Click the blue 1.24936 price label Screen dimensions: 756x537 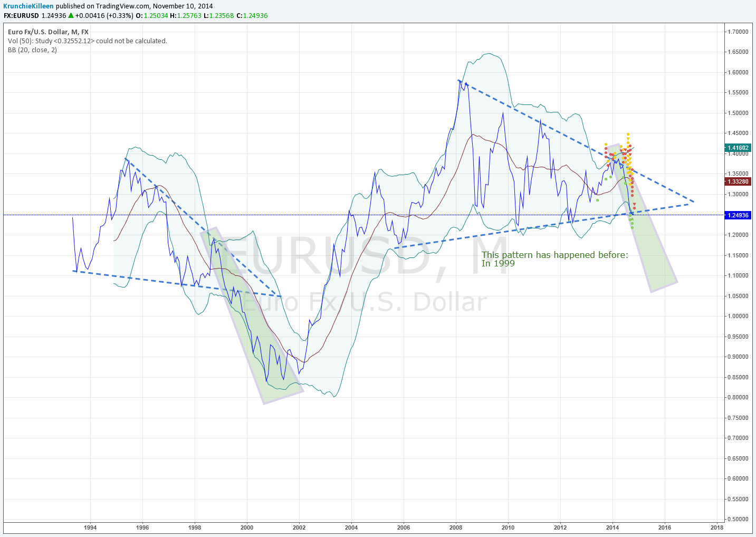point(737,215)
